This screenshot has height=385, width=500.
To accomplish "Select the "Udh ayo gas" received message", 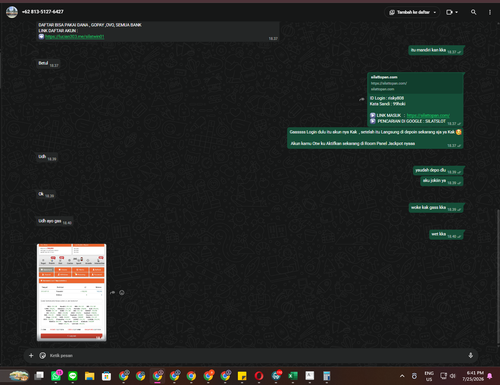I will (55, 221).
